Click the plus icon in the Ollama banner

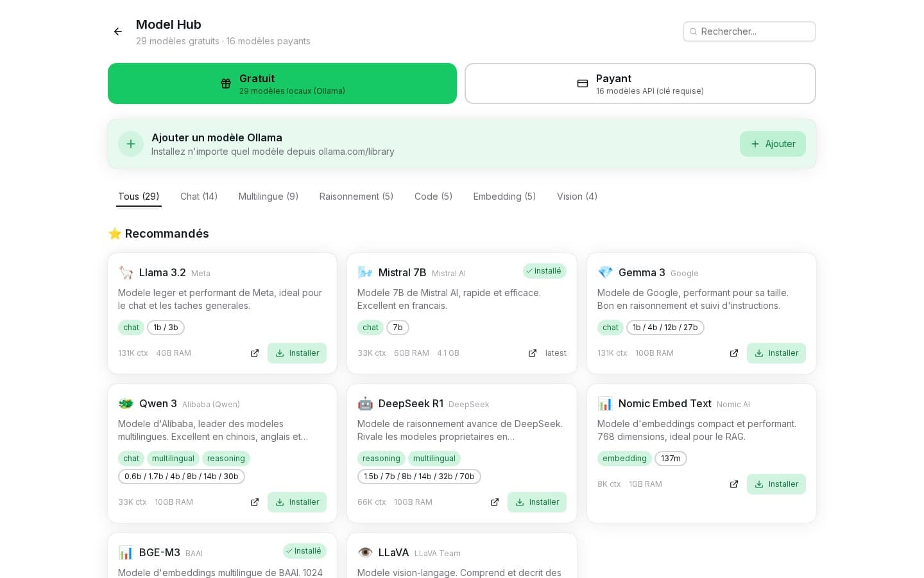(x=131, y=144)
